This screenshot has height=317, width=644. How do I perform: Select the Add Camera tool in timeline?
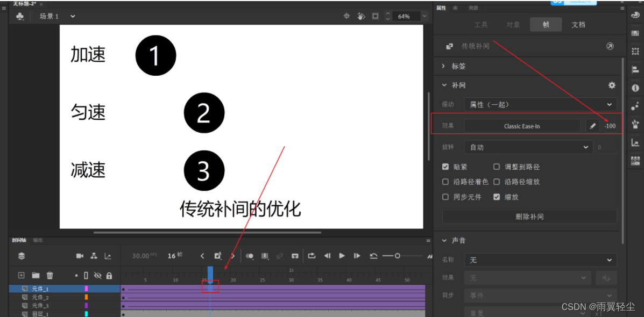(x=80, y=256)
